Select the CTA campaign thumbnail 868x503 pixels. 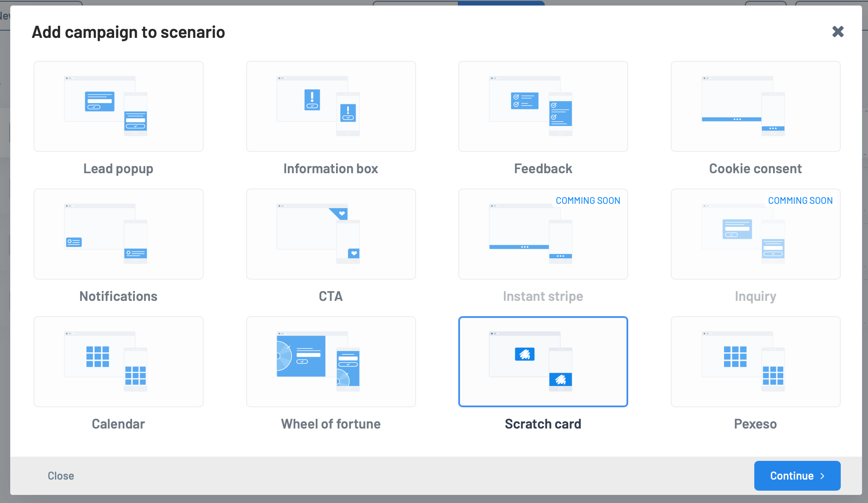pyautogui.click(x=331, y=234)
